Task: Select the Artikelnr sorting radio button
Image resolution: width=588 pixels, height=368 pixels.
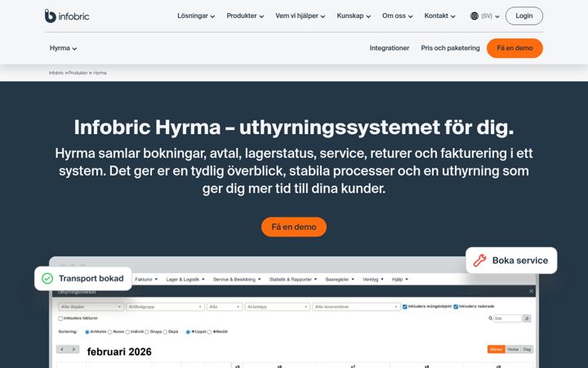Action: (87, 332)
